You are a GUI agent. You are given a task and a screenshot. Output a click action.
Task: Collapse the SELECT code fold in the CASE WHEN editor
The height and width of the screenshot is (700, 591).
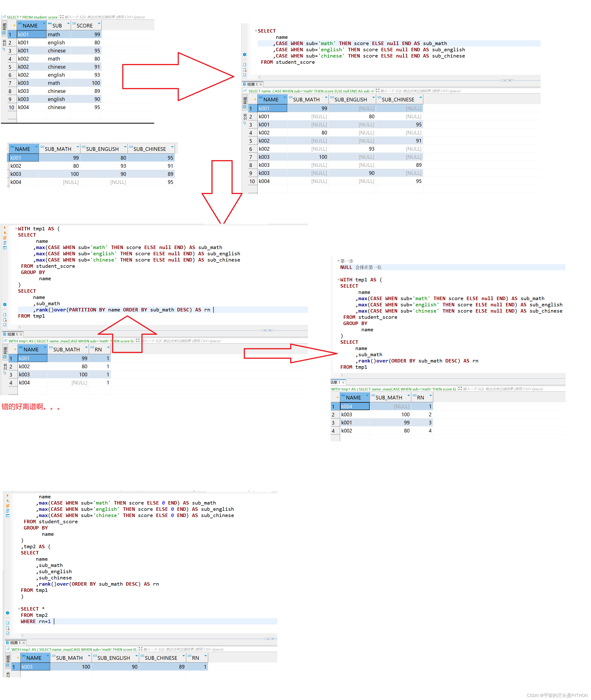click(256, 31)
